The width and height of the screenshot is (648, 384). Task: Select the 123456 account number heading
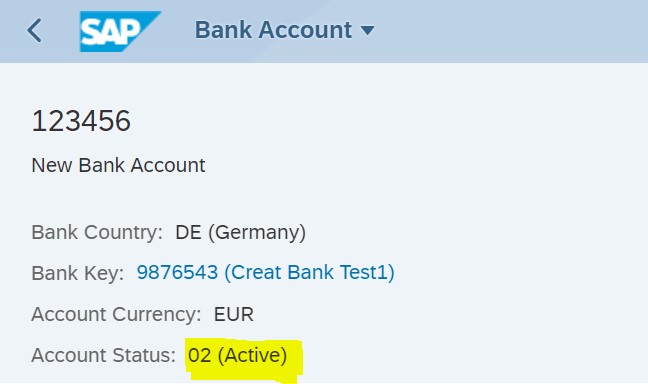coord(81,121)
